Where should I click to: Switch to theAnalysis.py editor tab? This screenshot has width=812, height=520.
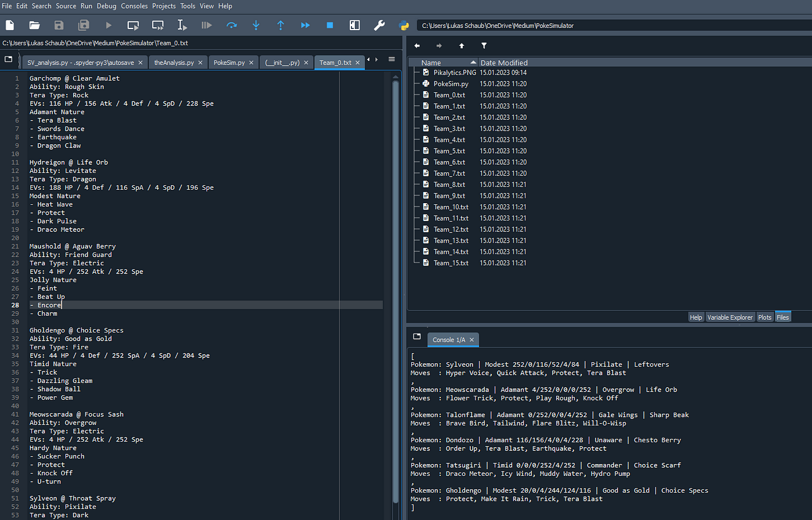[x=178, y=62]
